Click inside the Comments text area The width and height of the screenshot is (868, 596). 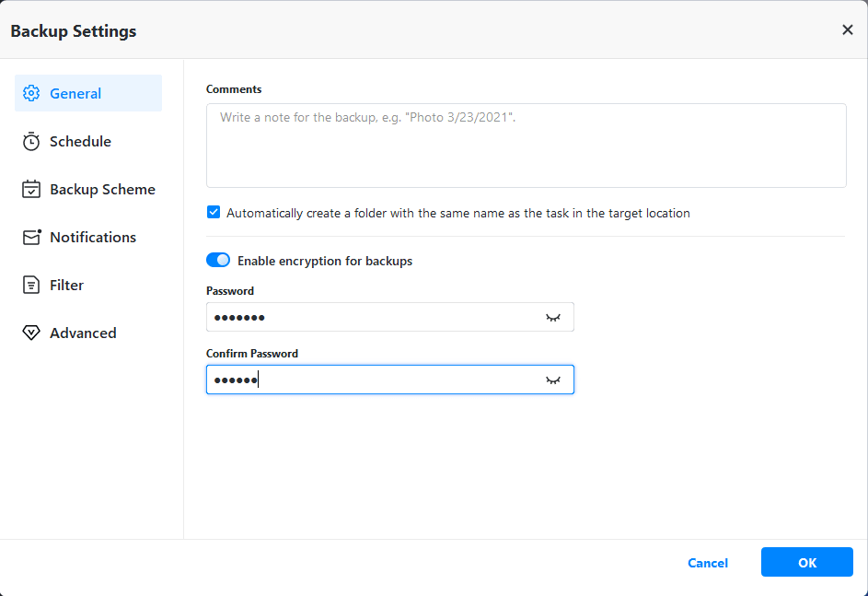(x=526, y=146)
